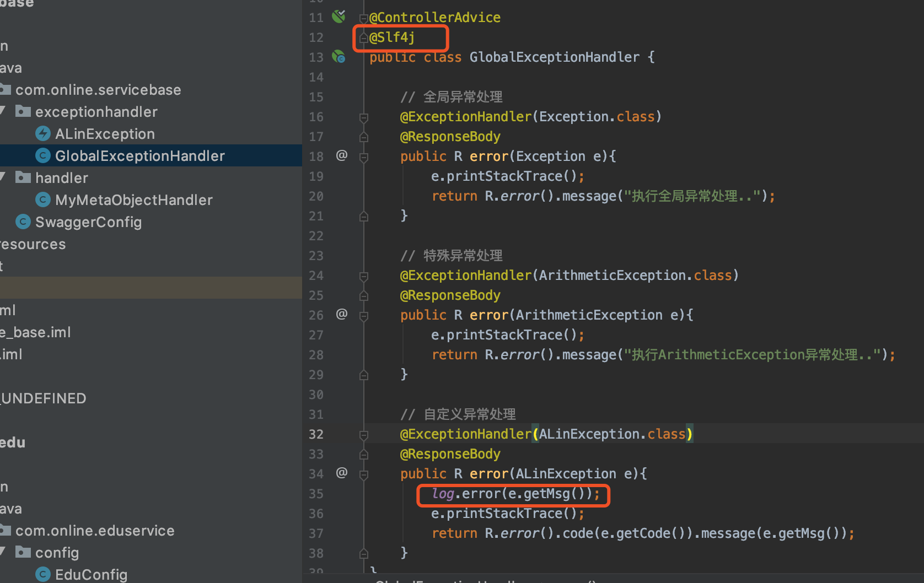Click the comment '// 全局异常处理'

pos(452,96)
